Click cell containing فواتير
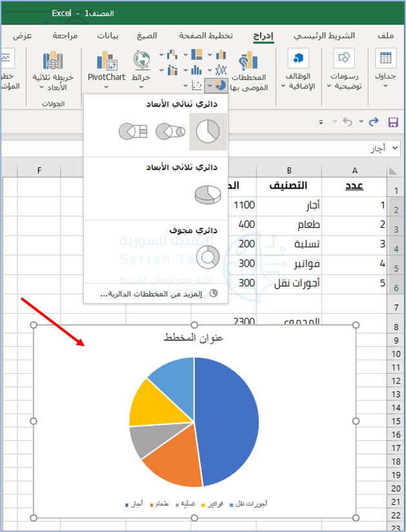This screenshot has height=532, width=406. point(289,264)
